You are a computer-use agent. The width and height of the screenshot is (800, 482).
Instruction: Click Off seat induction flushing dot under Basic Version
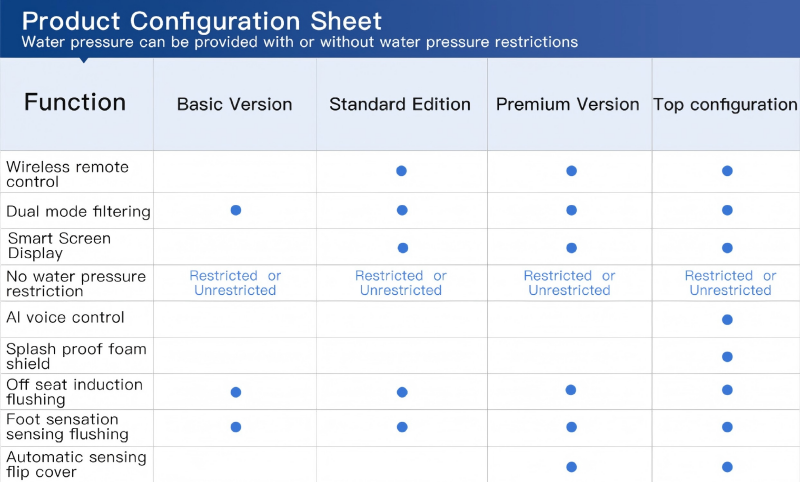[x=236, y=392]
